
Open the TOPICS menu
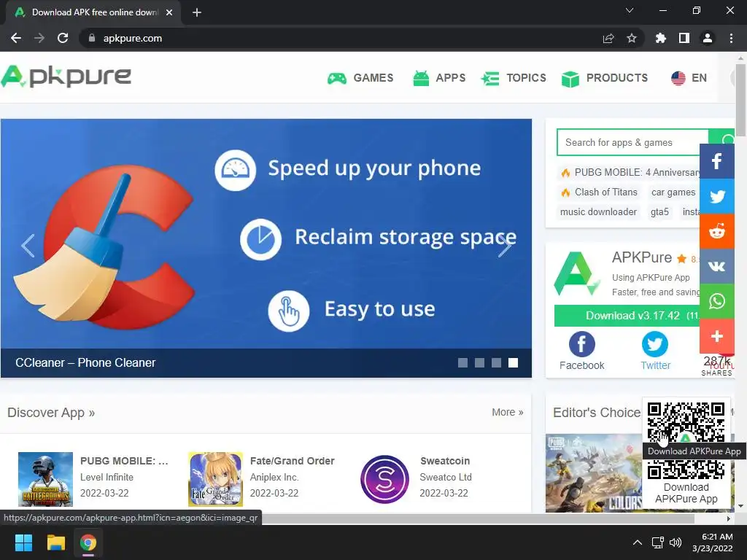(514, 77)
